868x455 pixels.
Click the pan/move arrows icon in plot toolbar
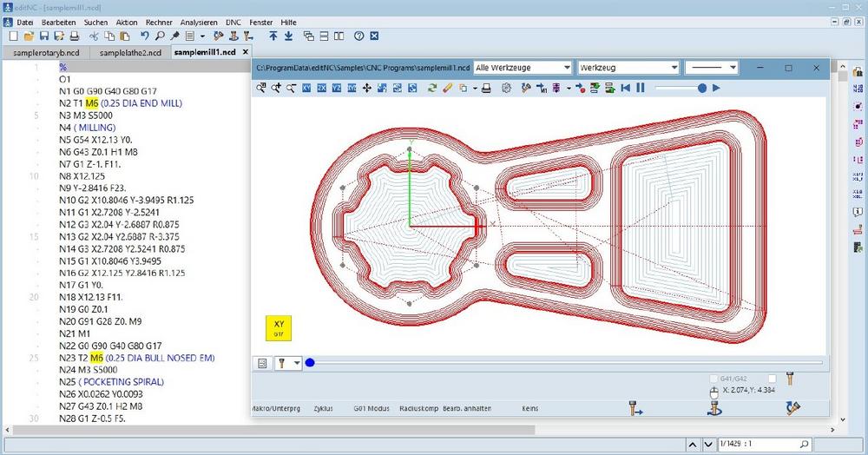367,88
